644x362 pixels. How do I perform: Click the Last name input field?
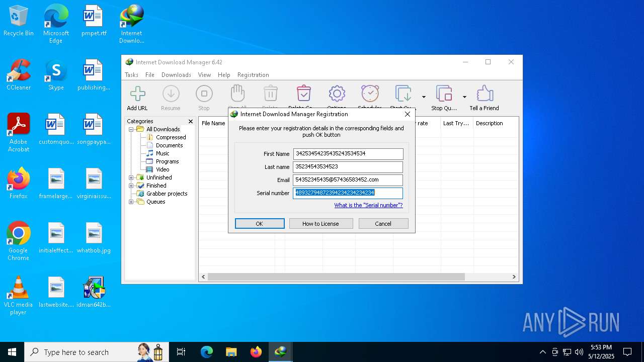348,167
